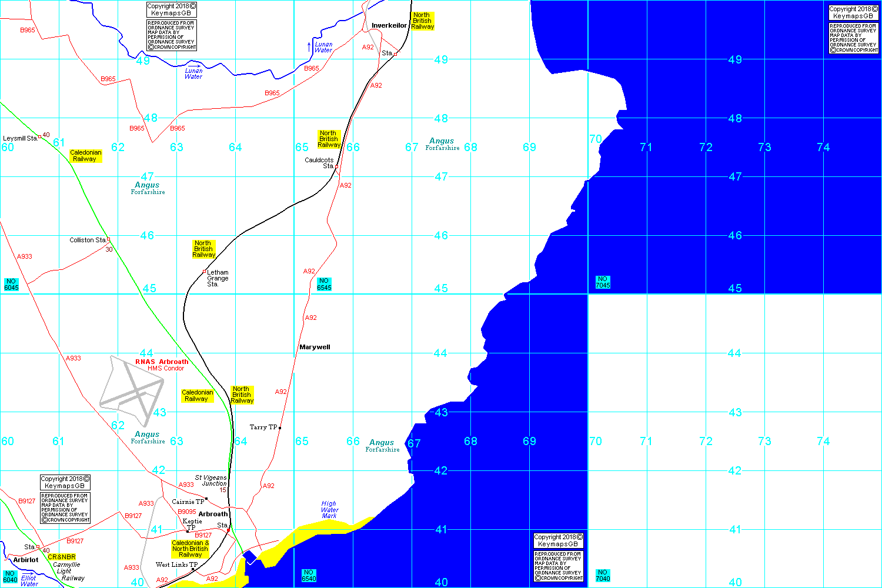
Task: Open the NO 6045 map tile label
Action: (x=11, y=285)
